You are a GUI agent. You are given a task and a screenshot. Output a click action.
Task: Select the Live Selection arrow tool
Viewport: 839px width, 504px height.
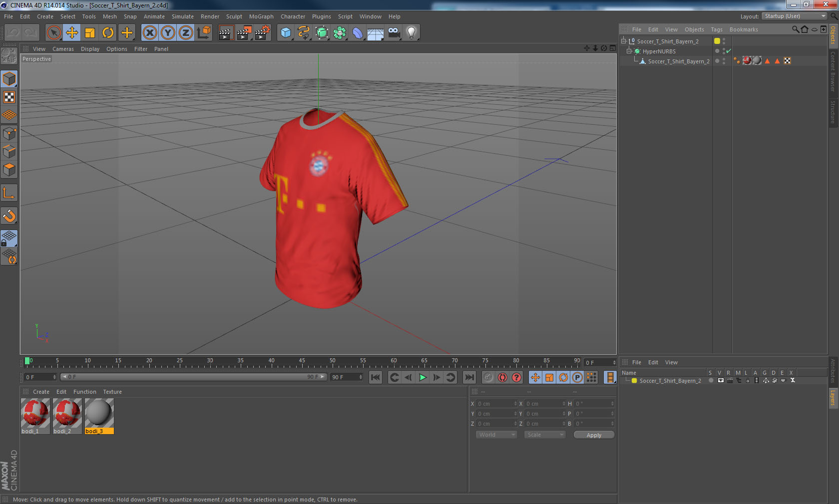pos(53,33)
